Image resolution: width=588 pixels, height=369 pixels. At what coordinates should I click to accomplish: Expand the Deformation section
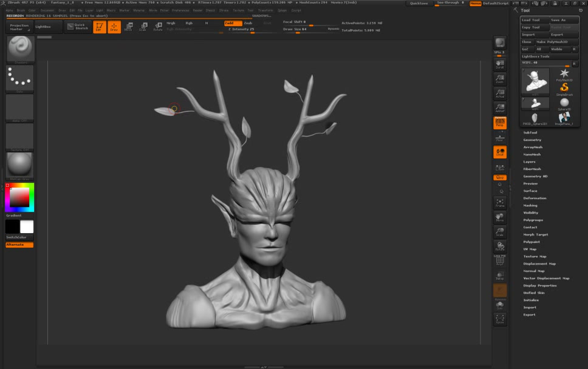(x=535, y=198)
